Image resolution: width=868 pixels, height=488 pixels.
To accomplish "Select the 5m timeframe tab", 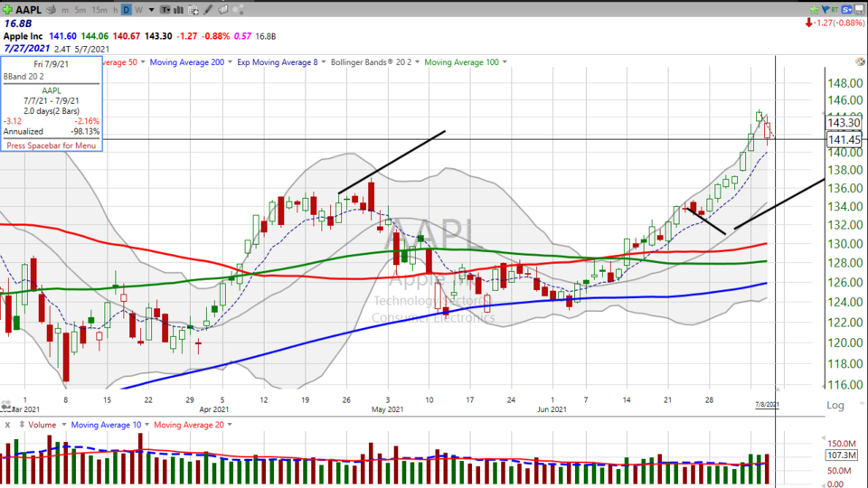I will (x=80, y=9).
